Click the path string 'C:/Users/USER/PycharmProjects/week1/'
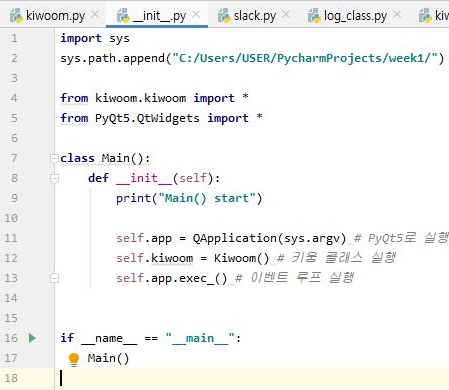Image resolution: width=449 pixels, height=390 pixels. tap(305, 58)
